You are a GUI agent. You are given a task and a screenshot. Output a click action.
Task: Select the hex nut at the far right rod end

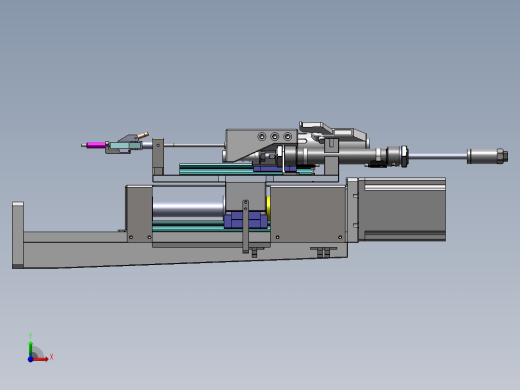[502, 156]
